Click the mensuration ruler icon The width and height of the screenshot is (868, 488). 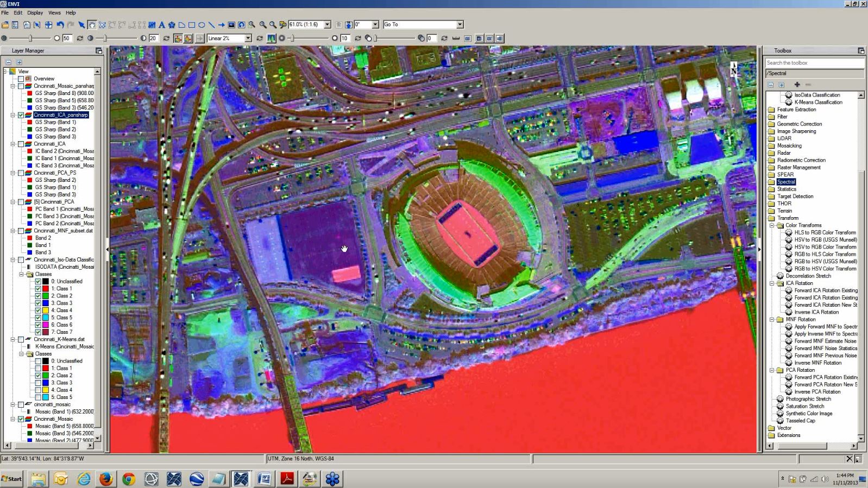pyautogui.click(x=456, y=39)
